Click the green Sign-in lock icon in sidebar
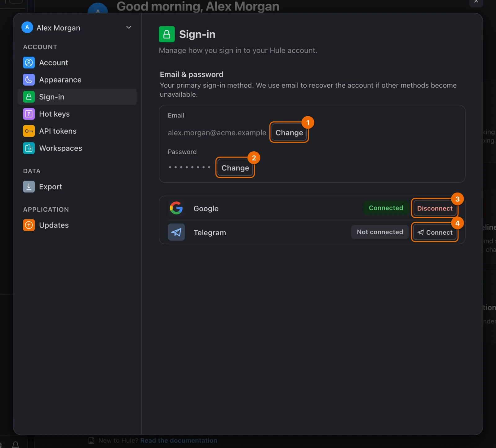The image size is (496, 448). point(29,97)
